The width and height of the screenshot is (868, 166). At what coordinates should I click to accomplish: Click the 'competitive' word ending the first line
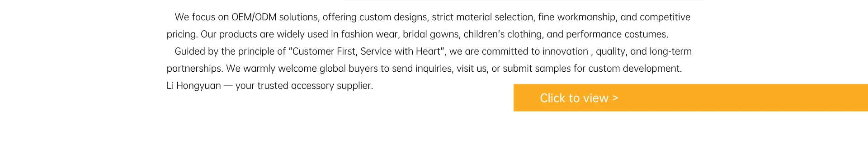(665, 17)
